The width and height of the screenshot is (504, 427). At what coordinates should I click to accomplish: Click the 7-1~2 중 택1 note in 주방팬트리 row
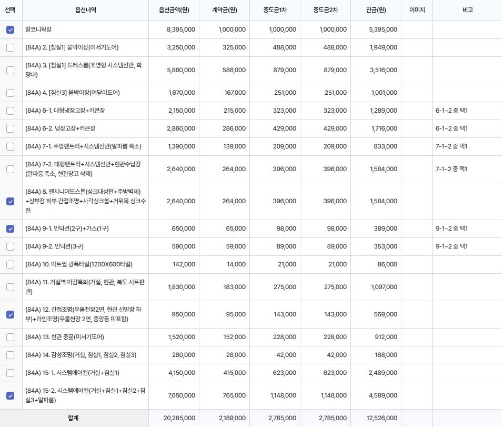click(451, 146)
